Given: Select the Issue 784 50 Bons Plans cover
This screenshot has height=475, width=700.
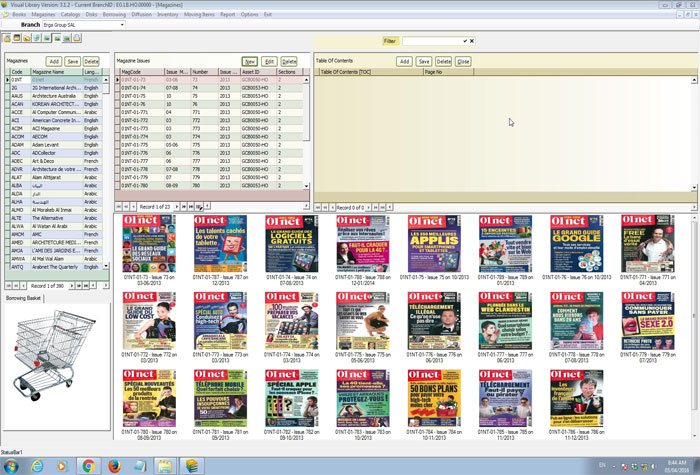Looking at the screenshot, I should point(434,398).
